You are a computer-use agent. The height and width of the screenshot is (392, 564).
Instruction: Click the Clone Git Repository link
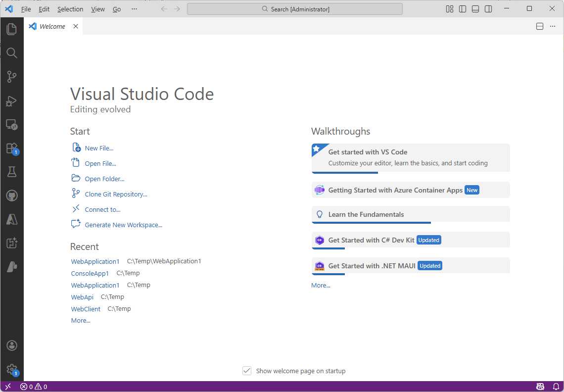[116, 194]
